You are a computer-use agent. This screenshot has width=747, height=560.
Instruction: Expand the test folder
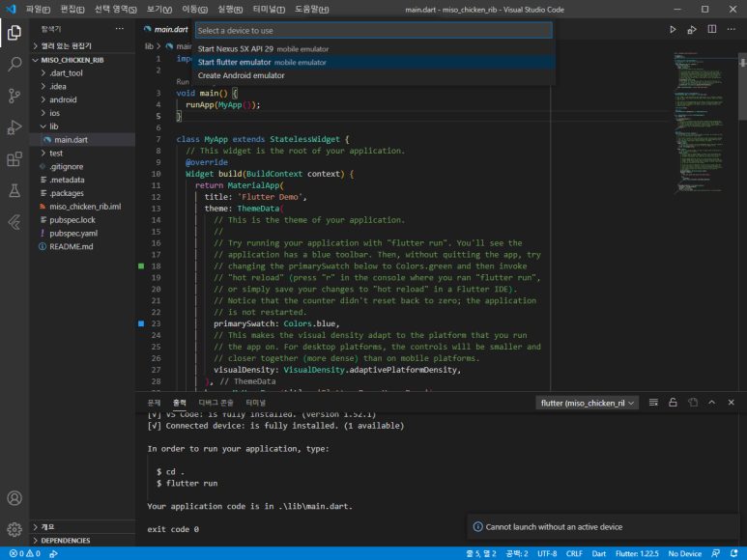tap(82, 154)
